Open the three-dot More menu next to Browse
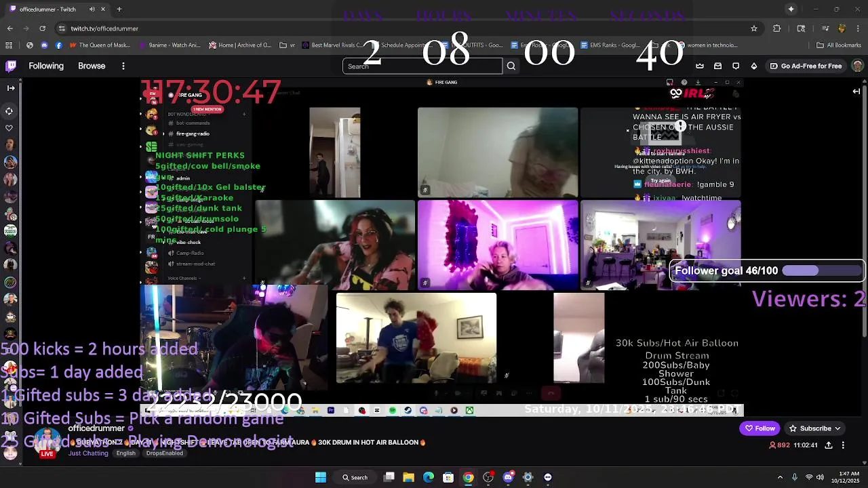 tap(123, 66)
